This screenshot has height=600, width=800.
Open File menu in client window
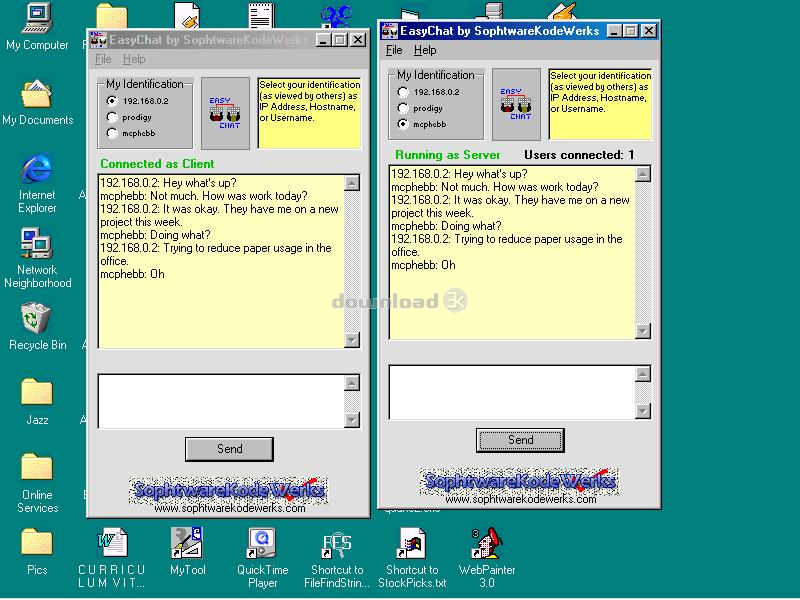(x=103, y=59)
